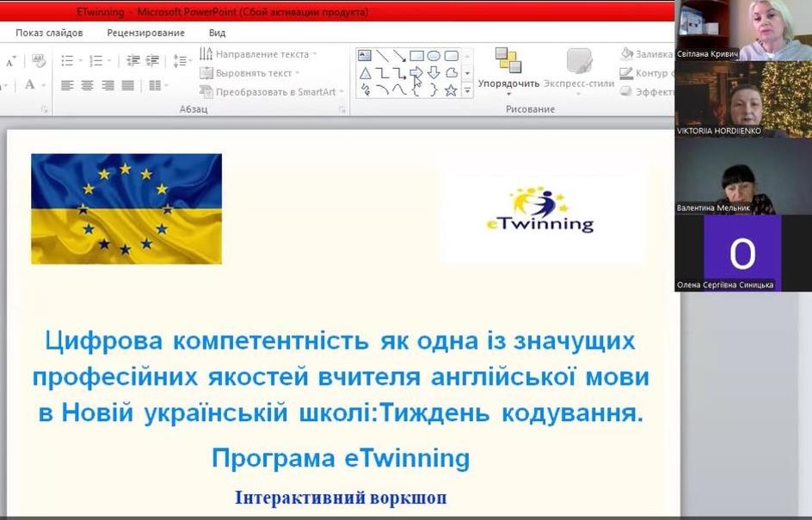
Task: Expand the shapes gallery more arrow
Action: pos(468,90)
